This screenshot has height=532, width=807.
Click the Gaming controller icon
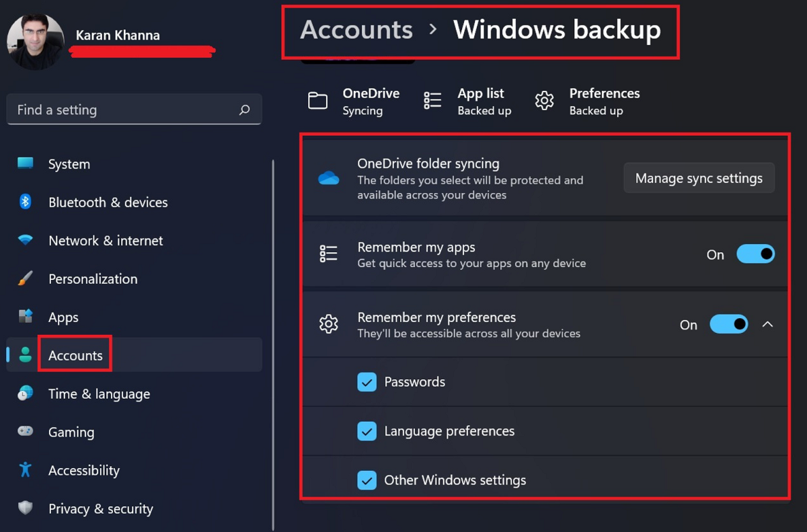click(24, 432)
